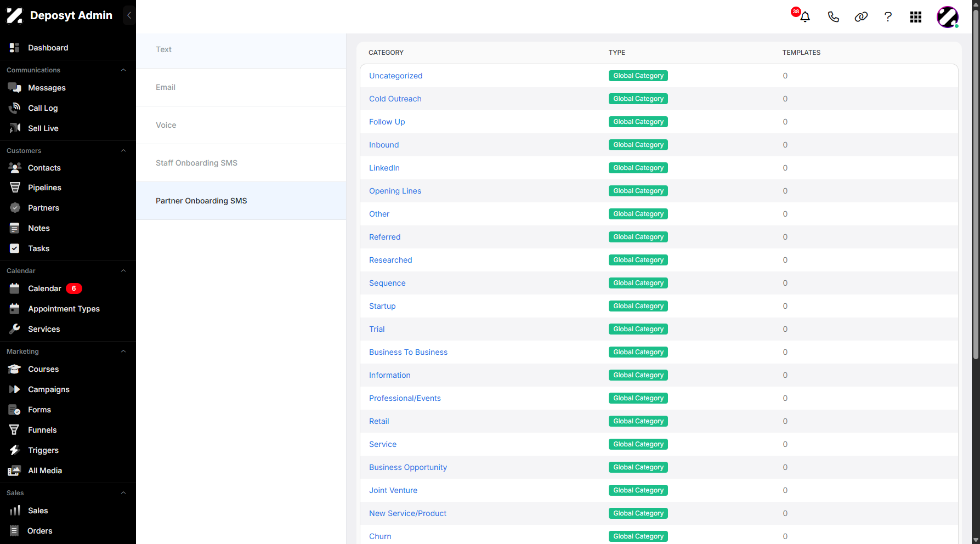Collapse the Sales section
The width and height of the screenshot is (980, 544).
(x=123, y=493)
